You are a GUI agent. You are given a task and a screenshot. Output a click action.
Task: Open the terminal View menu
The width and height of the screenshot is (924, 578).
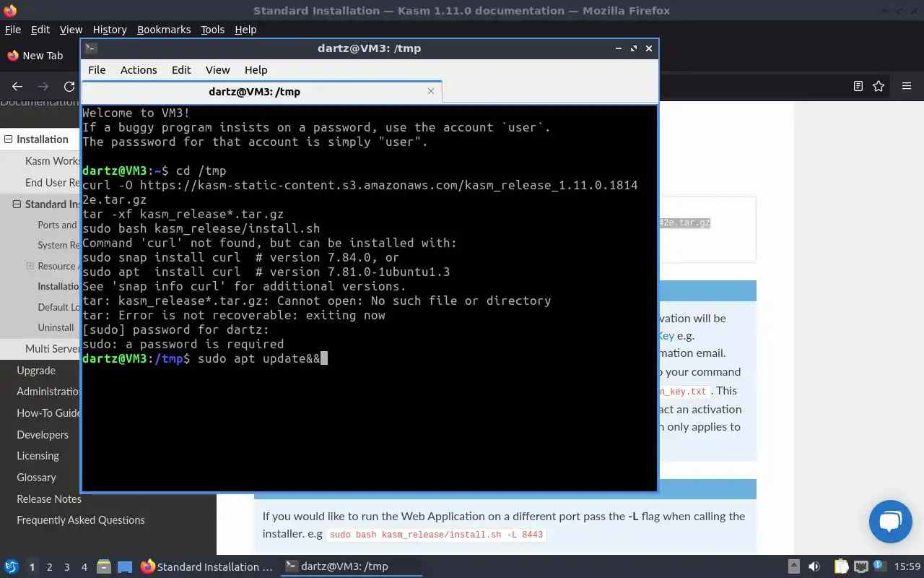[217, 70]
